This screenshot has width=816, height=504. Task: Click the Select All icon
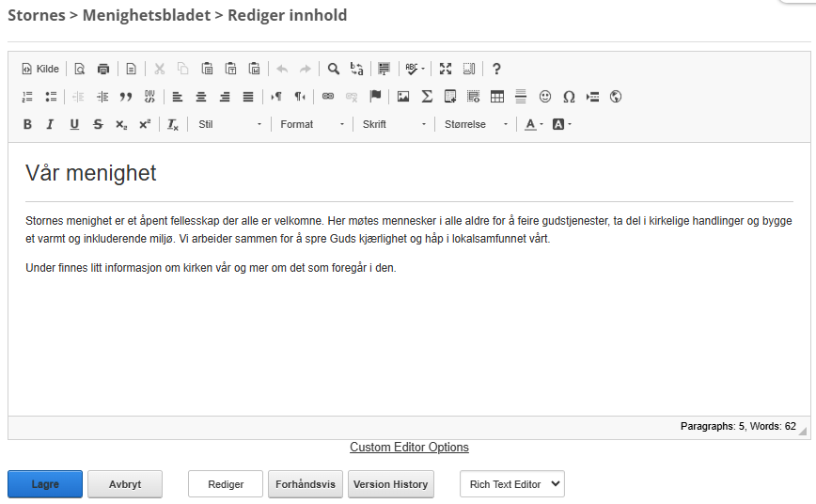384,69
